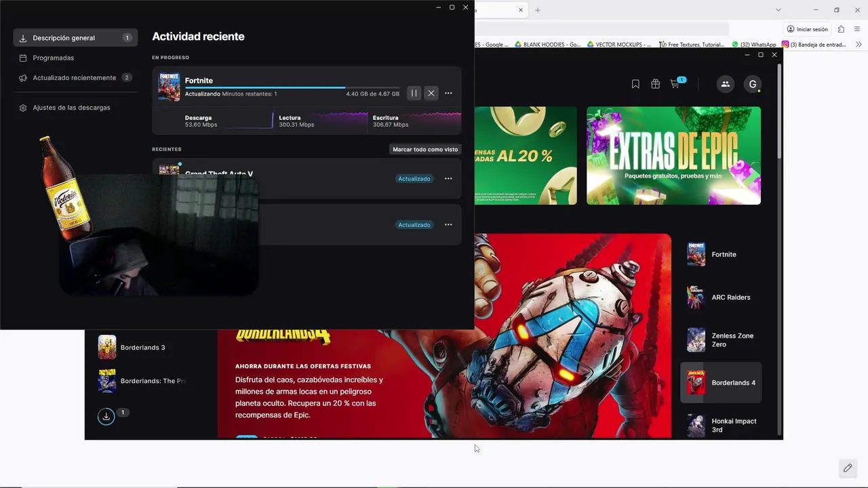The image size is (868, 488).
Task: Open options menu for the second recent row
Action: point(448,224)
